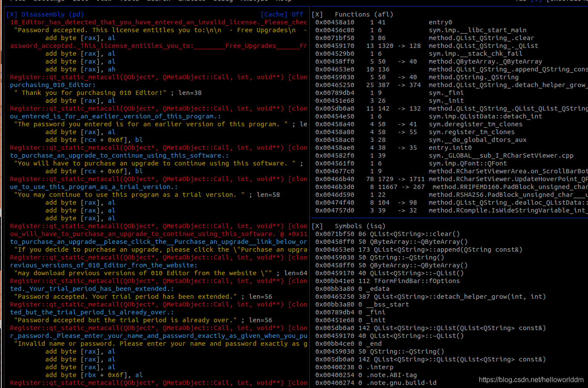The height and width of the screenshot is (388, 588).
Task: Click "Invalid name or password." string line
Action: pyautogui.click(x=161, y=344)
